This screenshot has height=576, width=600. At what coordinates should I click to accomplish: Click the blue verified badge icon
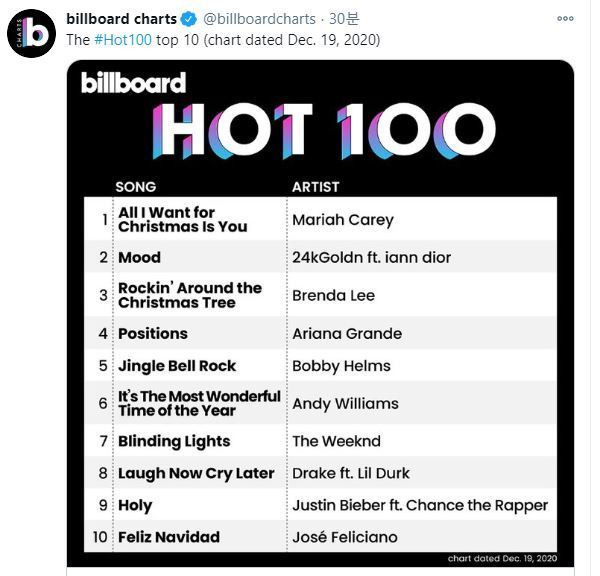[x=188, y=19]
